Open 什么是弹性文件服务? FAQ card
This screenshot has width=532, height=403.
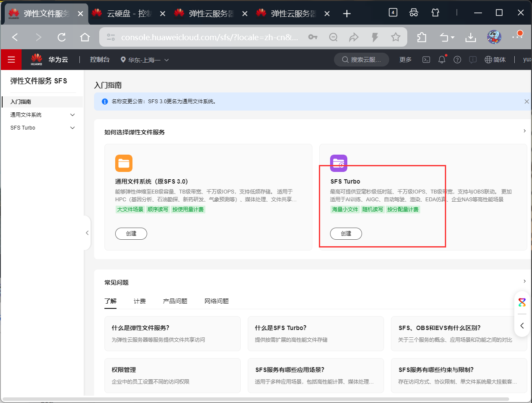point(173,333)
